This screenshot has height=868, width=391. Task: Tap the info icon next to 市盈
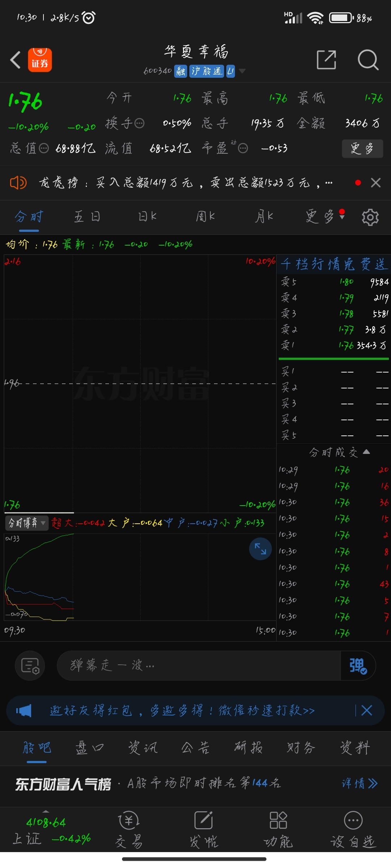tap(243, 148)
